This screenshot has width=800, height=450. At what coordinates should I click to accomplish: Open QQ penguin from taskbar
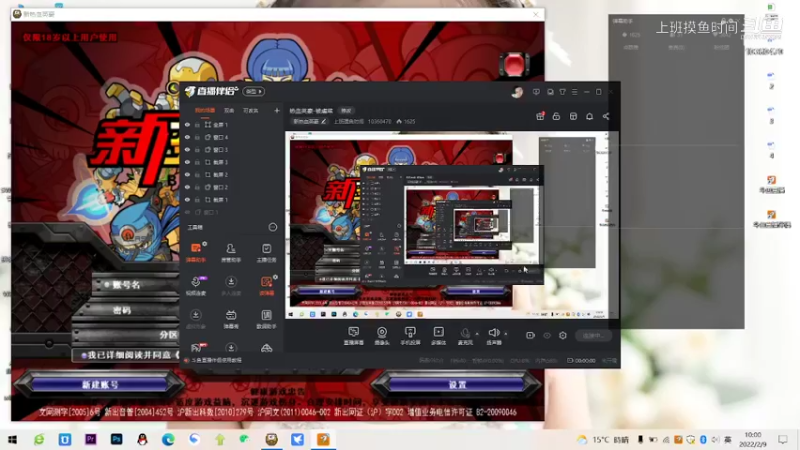(142, 439)
